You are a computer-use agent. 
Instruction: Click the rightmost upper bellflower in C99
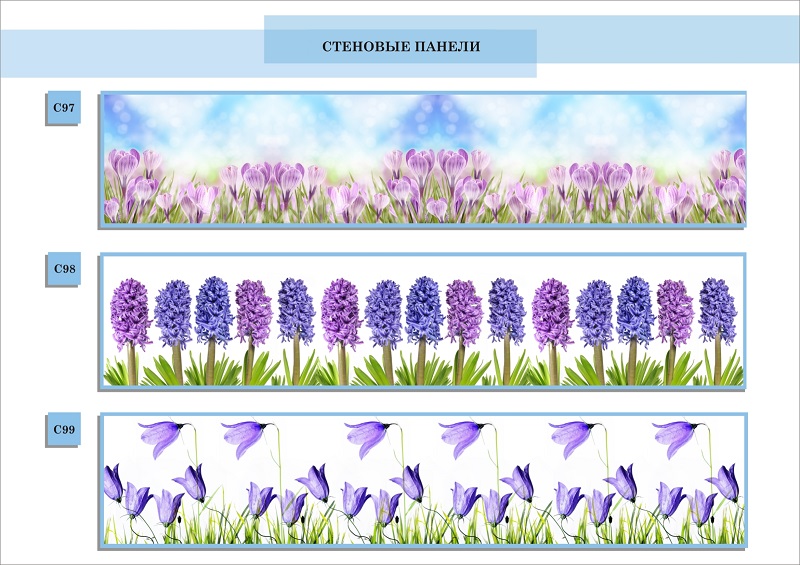(x=675, y=436)
